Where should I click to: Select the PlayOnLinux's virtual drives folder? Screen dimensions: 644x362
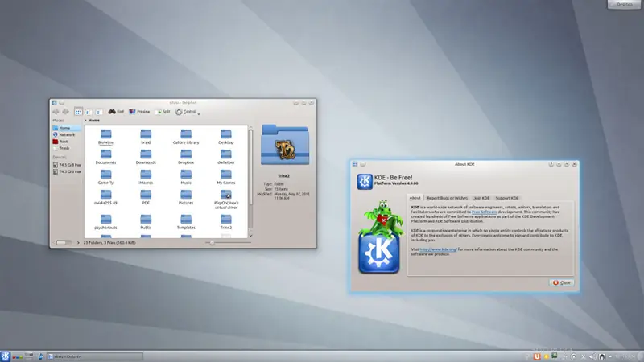click(x=225, y=200)
